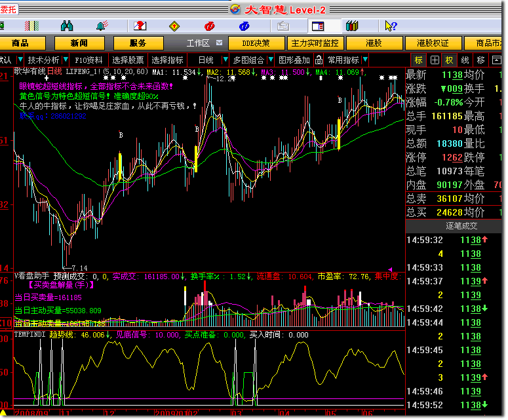Click the 当日买卖量=161185 label

49,297
